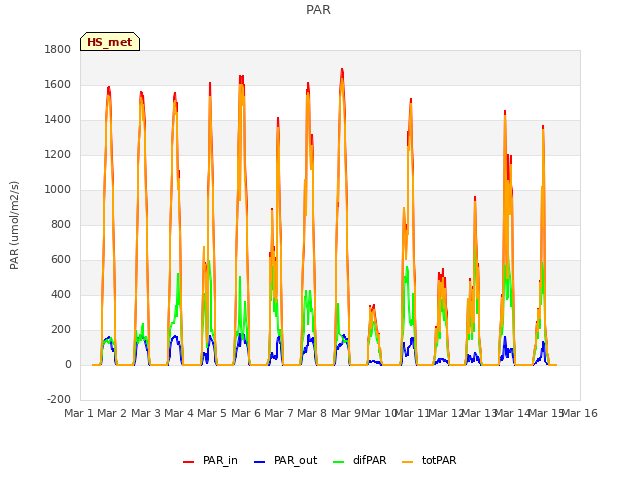The image size is (640, 480).
Task: Click the Mar 12 x-axis label
Action: [446, 413]
